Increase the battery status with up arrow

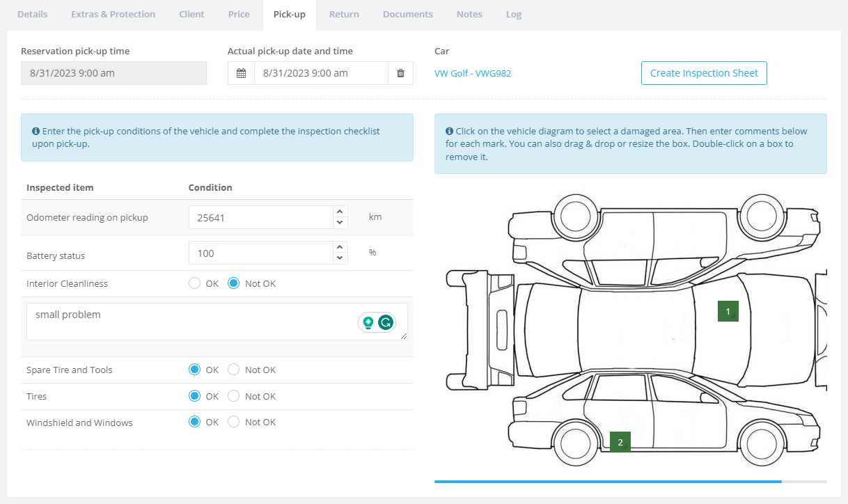click(340, 248)
